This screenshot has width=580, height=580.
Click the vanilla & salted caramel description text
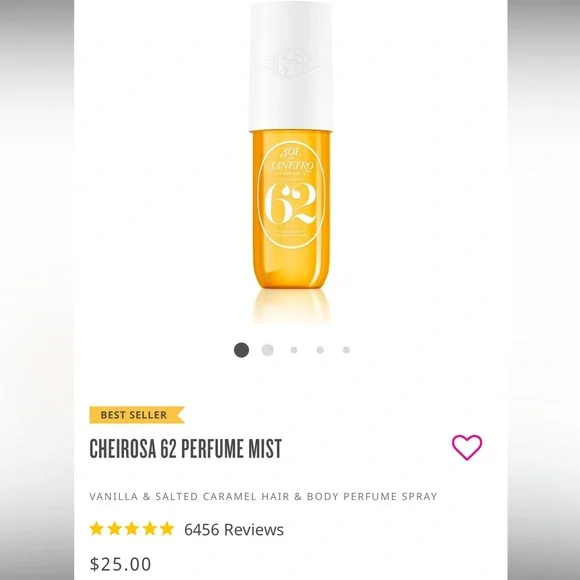[x=263, y=496]
